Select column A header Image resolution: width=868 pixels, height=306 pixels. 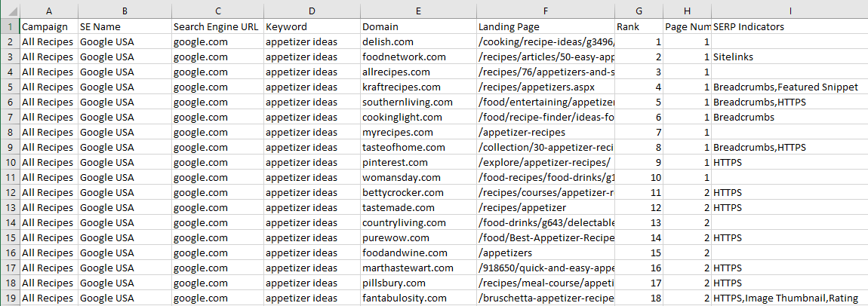tap(49, 10)
